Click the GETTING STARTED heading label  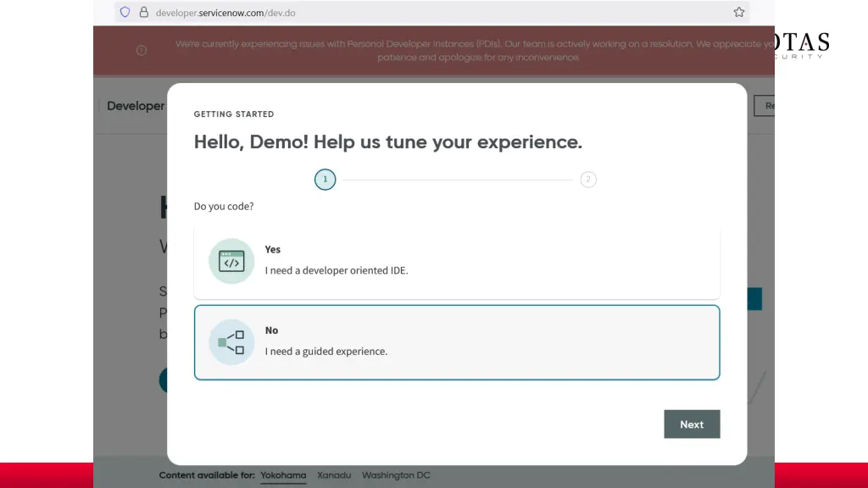point(234,114)
